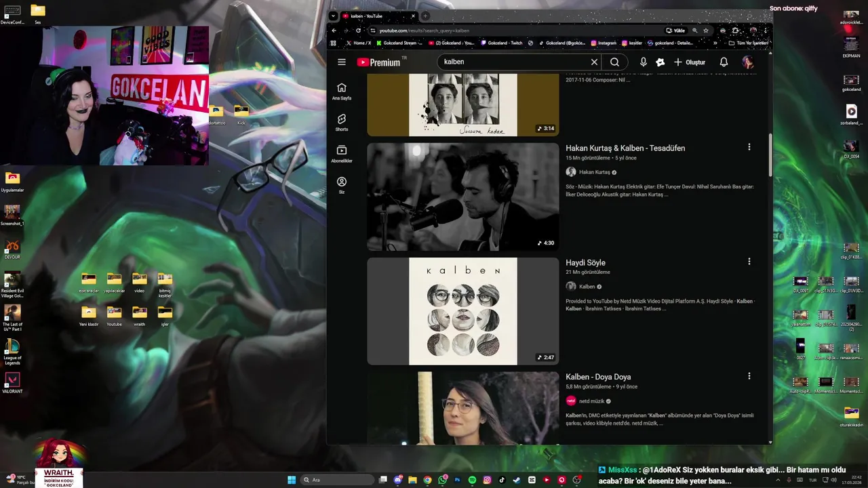
Task: Bookmark this page with the star
Action: (x=706, y=30)
